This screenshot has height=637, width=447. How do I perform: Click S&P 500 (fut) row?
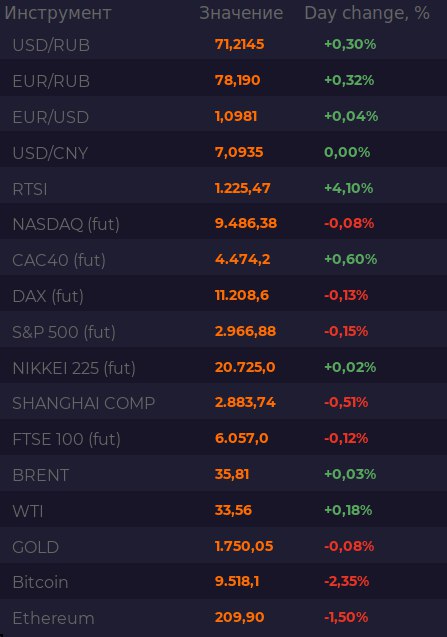[x=224, y=332]
